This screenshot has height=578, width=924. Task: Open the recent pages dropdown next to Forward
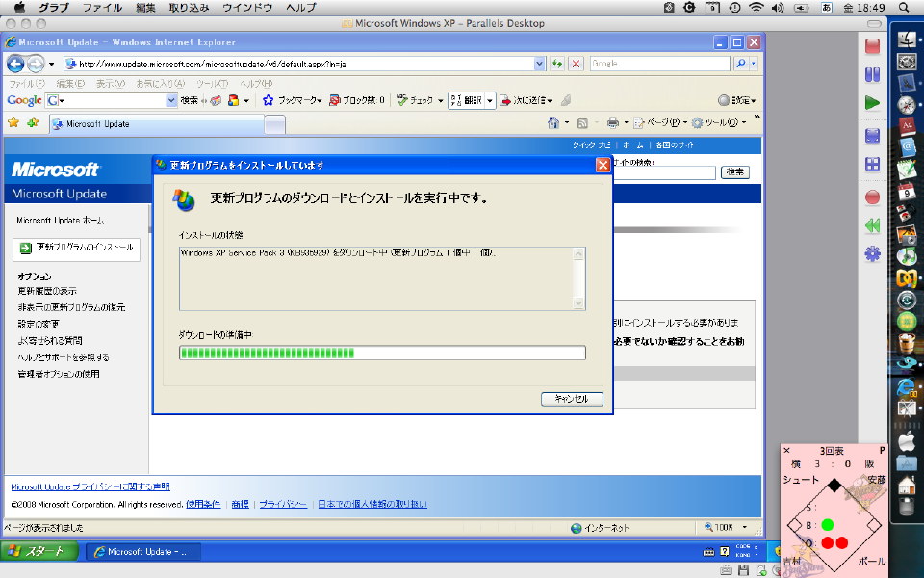(x=51, y=64)
